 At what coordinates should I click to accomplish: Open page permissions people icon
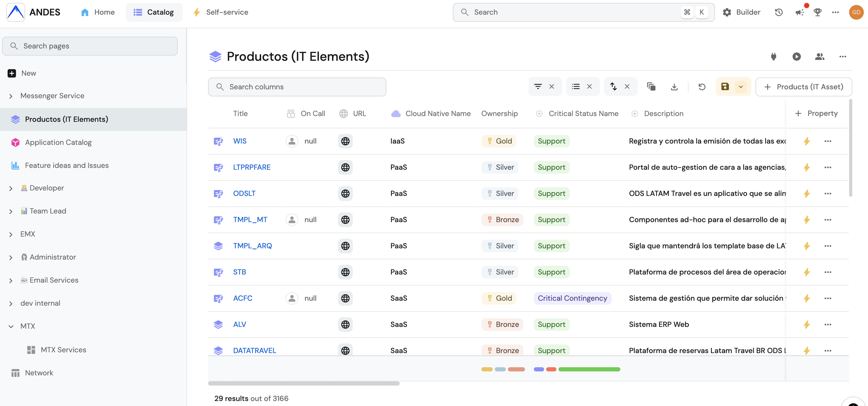pos(820,57)
